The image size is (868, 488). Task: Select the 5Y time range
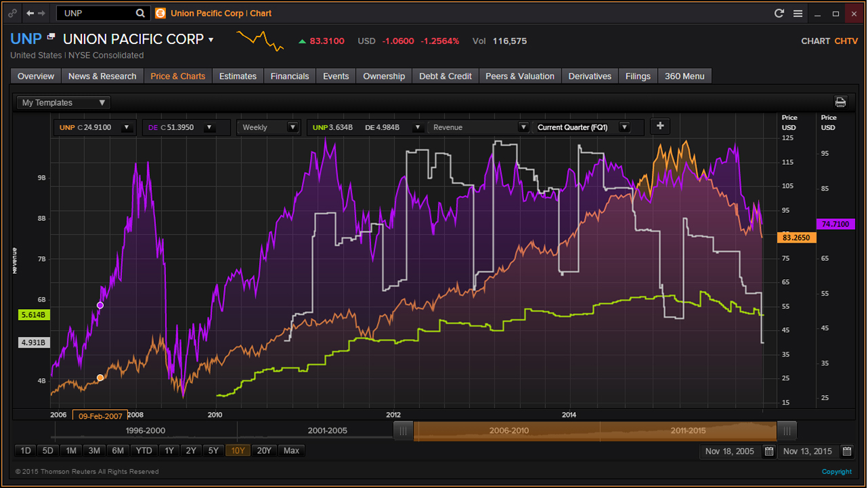point(214,451)
